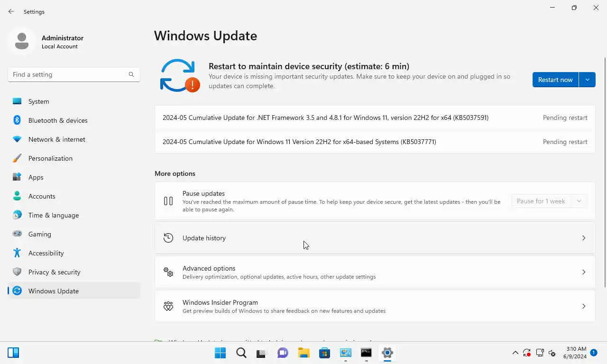Expand Advanced options with its chevron

[x=584, y=272]
